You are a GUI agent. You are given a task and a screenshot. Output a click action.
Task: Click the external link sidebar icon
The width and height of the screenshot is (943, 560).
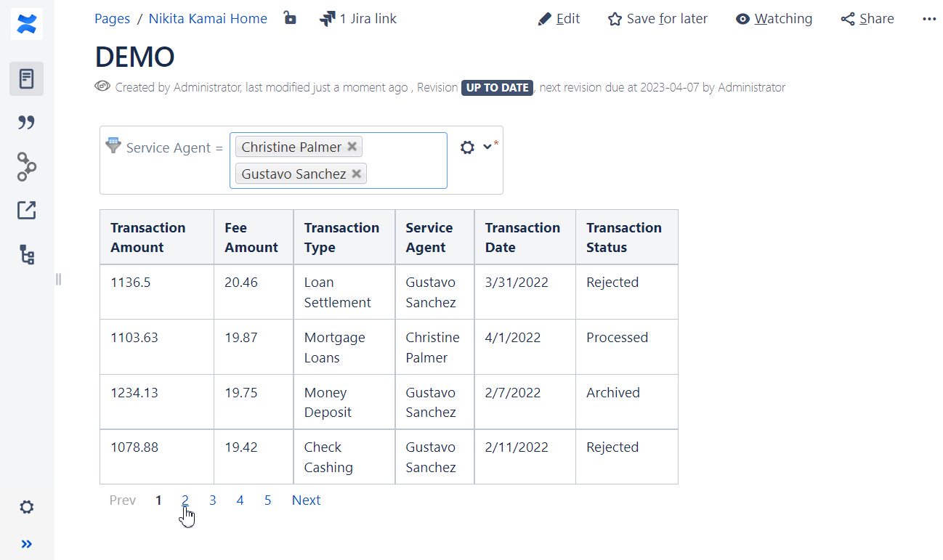tap(27, 211)
